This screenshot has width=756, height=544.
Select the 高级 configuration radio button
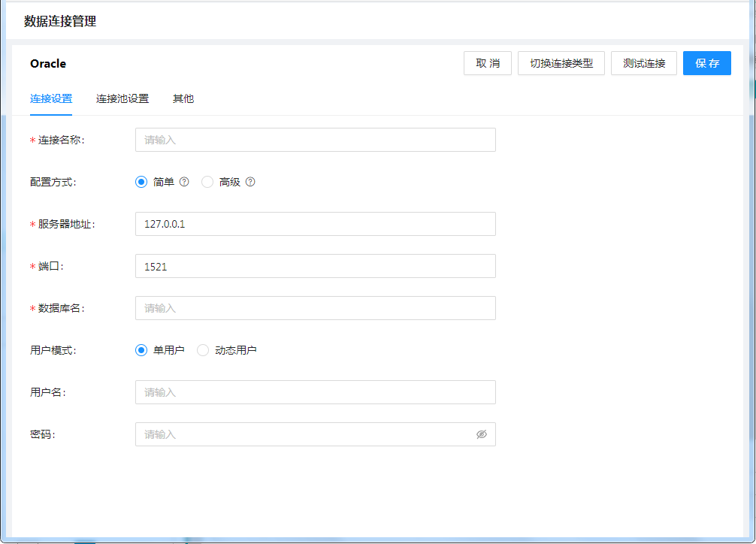(x=207, y=182)
